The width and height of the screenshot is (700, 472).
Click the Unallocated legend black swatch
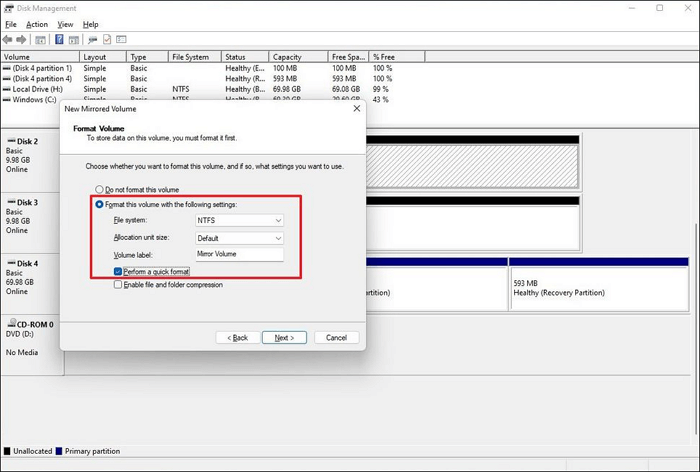click(x=7, y=451)
